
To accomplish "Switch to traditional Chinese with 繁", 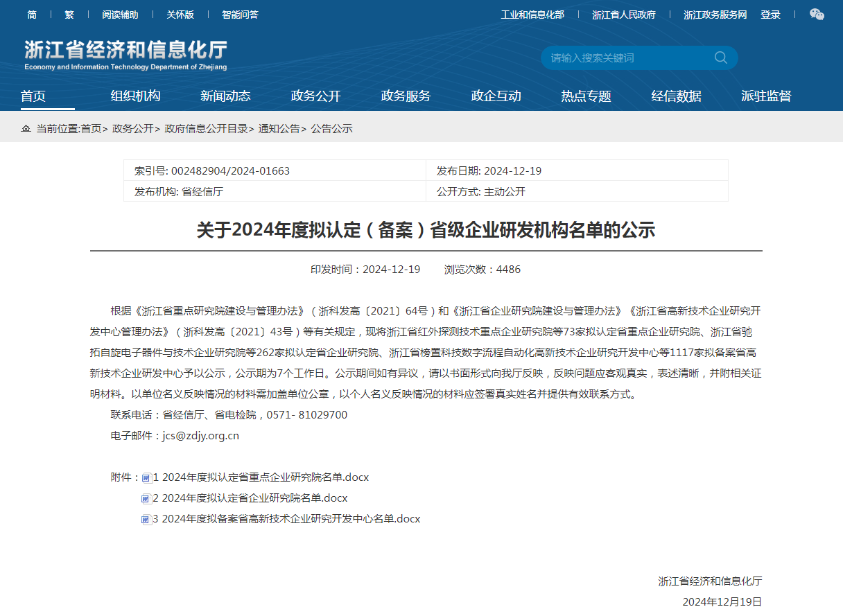I will [x=69, y=14].
